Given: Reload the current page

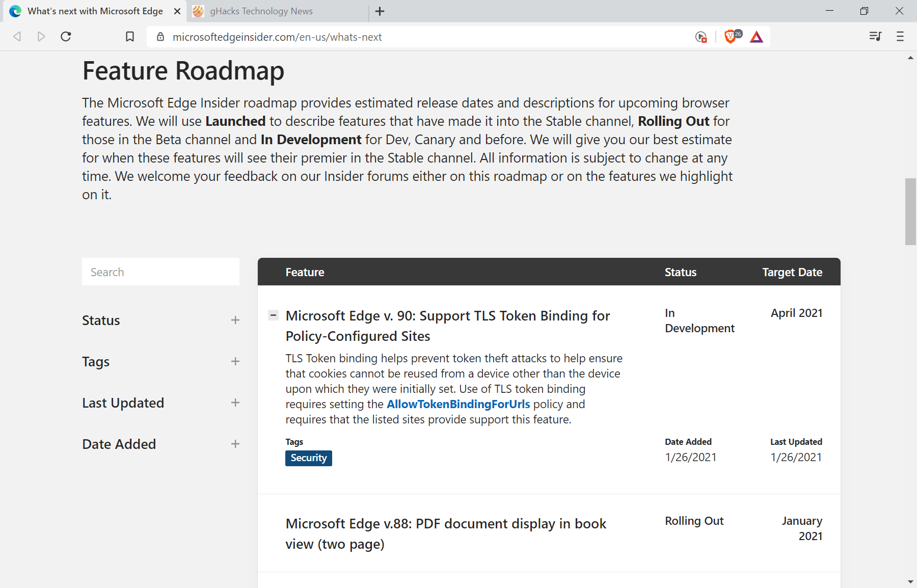Looking at the screenshot, I should click(66, 37).
